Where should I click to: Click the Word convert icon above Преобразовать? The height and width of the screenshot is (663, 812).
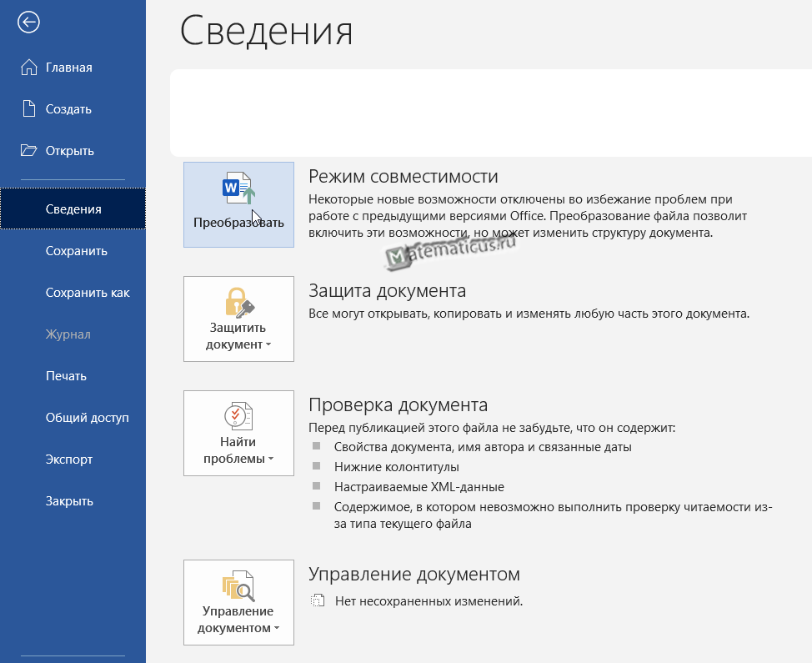coord(238,189)
